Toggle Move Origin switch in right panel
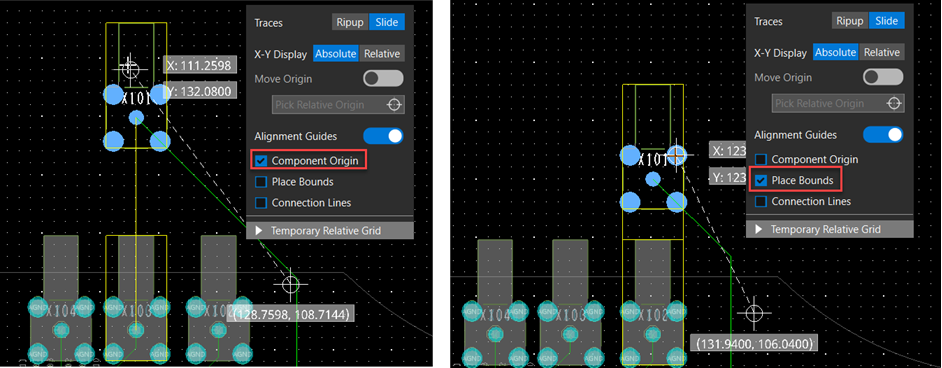Image resolution: width=942 pixels, height=368 pixels. (883, 77)
